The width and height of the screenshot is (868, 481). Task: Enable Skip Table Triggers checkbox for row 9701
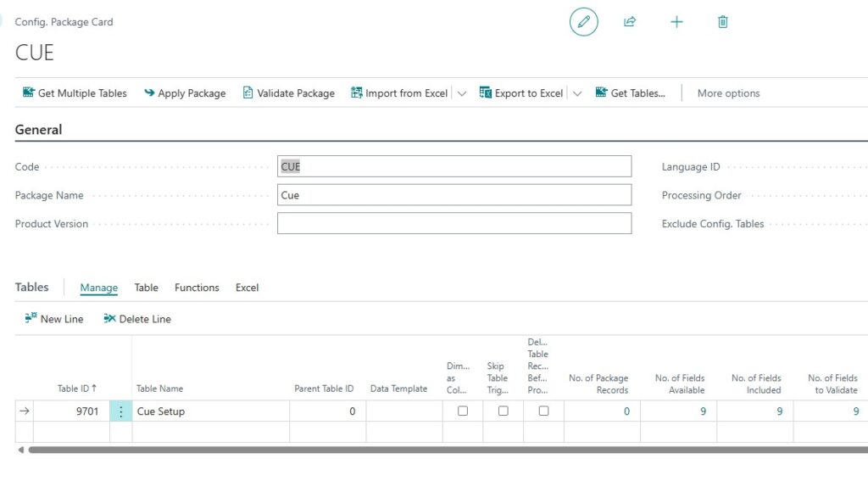coord(504,411)
